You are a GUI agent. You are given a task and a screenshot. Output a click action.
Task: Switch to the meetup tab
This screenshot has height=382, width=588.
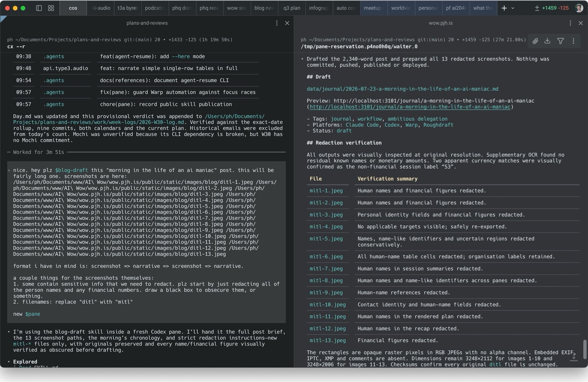(x=373, y=8)
